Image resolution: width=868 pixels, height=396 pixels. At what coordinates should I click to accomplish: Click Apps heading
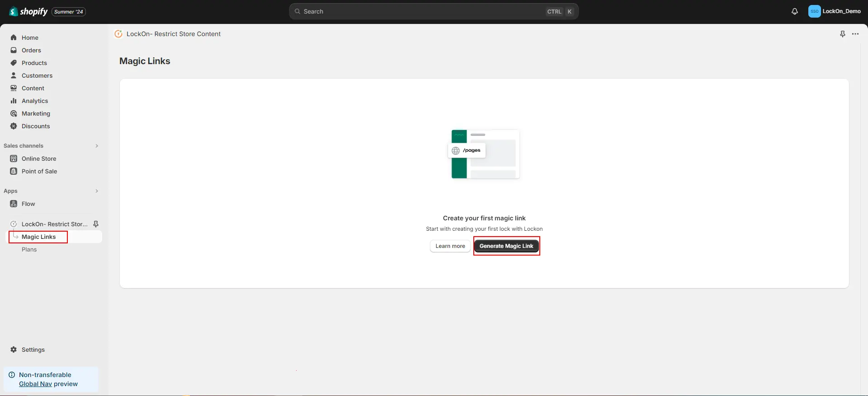pos(10,191)
